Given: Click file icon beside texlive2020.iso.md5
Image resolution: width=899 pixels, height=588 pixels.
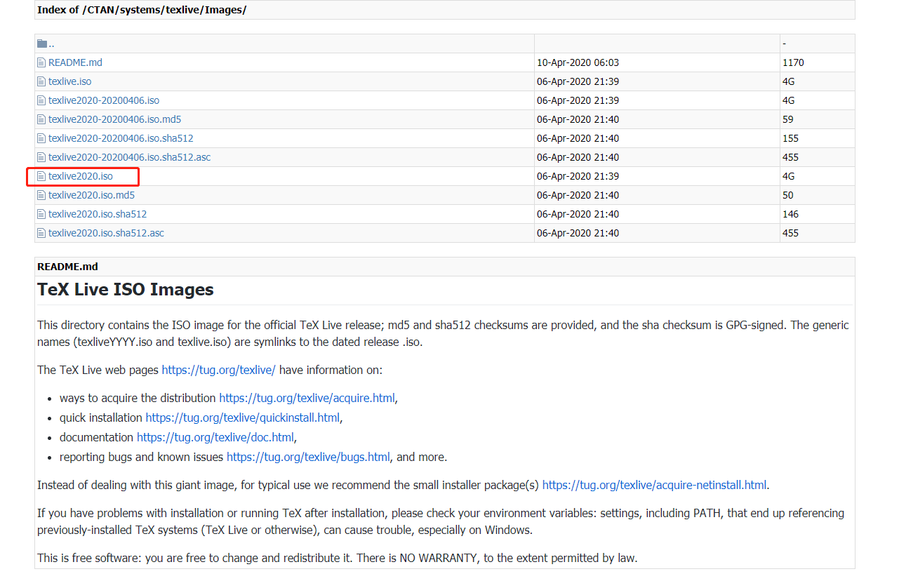Looking at the screenshot, I should pyautogui.click(x=41, y=195).
